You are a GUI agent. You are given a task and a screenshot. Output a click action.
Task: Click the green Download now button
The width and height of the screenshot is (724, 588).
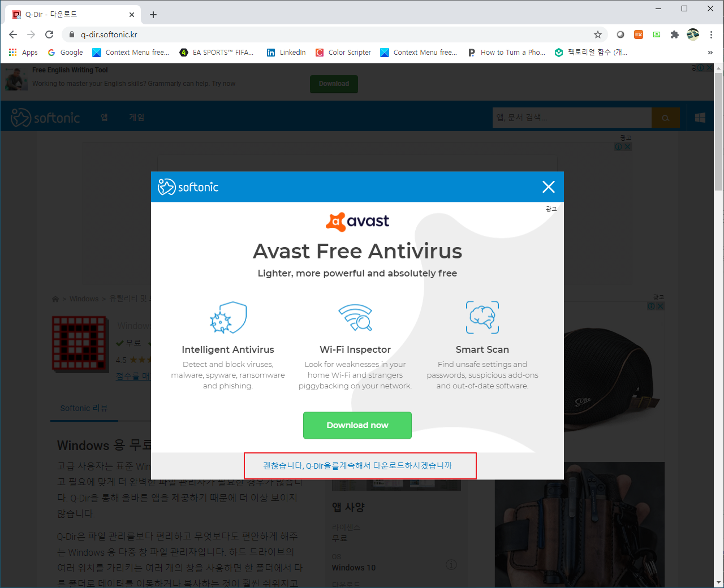(357, 425)
